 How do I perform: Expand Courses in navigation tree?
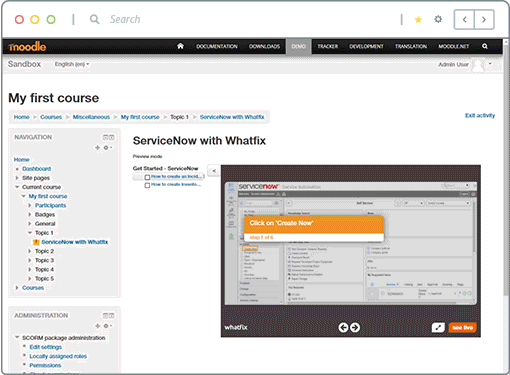tap(17, 288)
